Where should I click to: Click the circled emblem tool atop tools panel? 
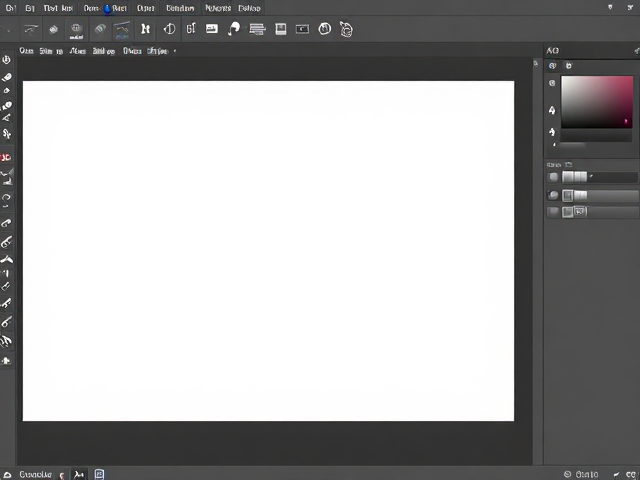[x=6, y=60]
